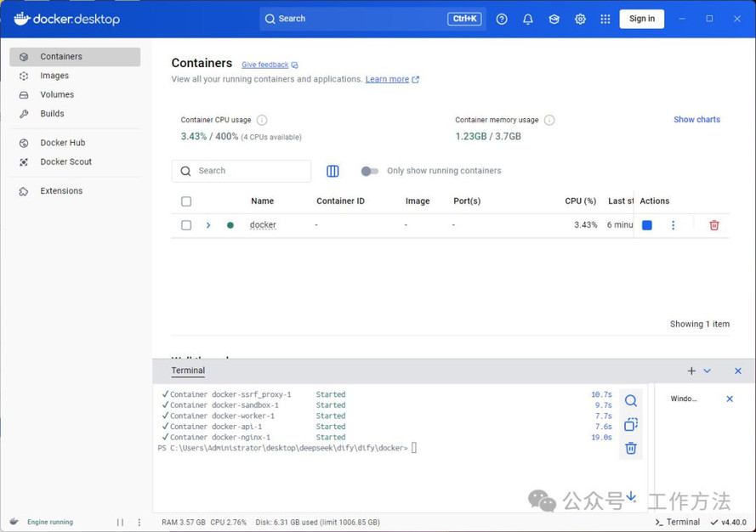The image size is (756, 532).
Task: Click the green running status dot
Action: pyautogui.click(x=230, y=225)
